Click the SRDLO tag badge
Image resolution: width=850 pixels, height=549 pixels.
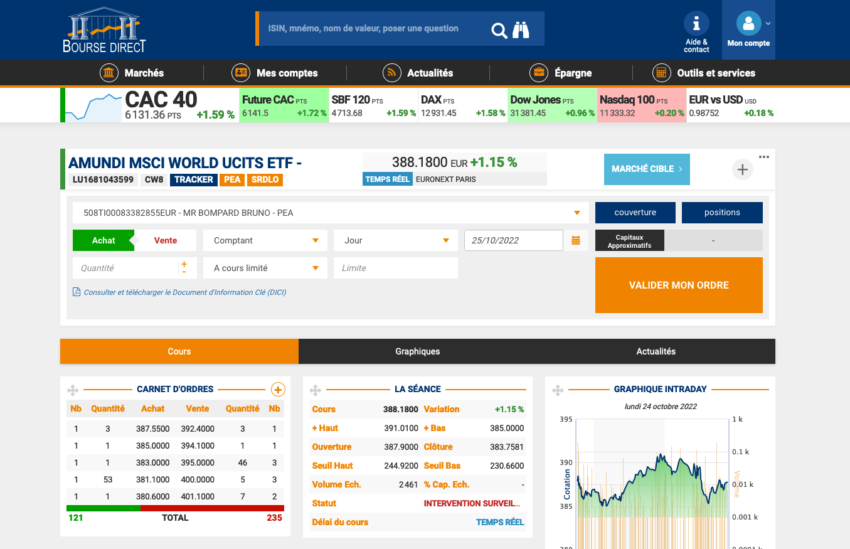click(x=265, y=180)
